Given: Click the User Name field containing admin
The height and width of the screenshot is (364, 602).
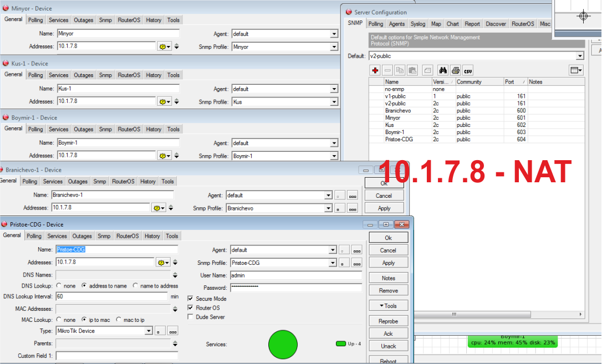Looking at the screenshot, I should click(x=295, y=275).
